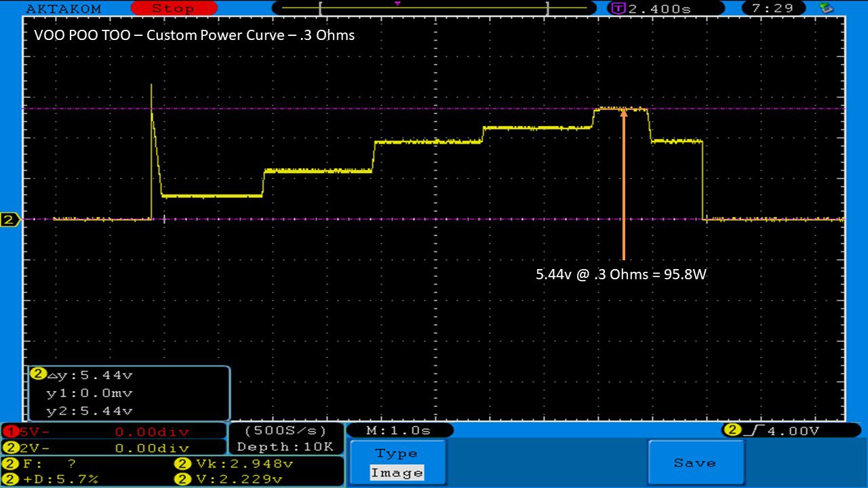The image size is (868, 488).
Task: Click the M:1.0s timebase readout
Action: (399, 430)
